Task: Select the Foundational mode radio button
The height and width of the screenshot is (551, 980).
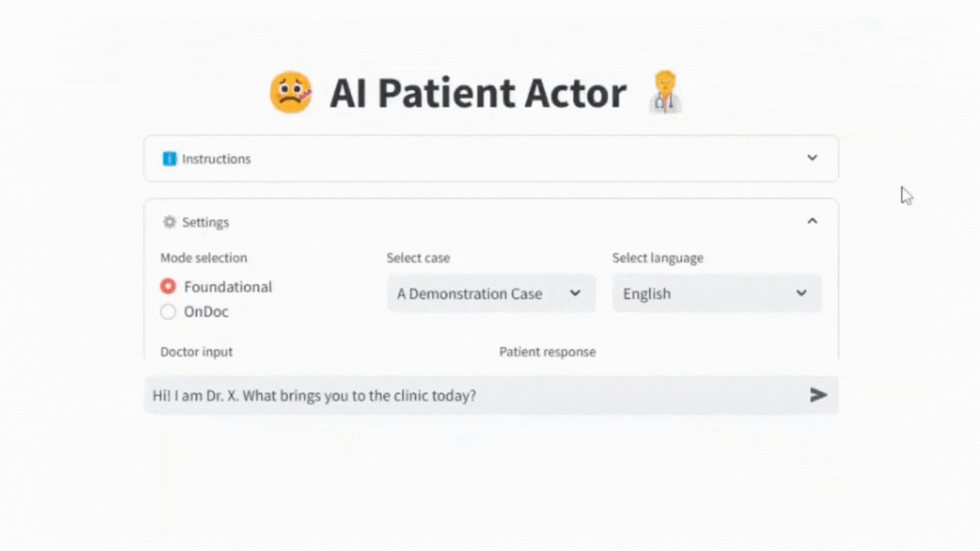Action: 168,287
